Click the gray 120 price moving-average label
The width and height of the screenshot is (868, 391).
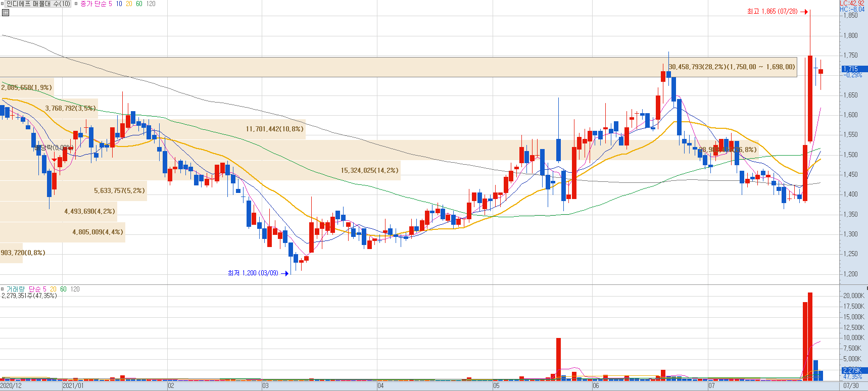pyautogui.click(x=151, y=4)
